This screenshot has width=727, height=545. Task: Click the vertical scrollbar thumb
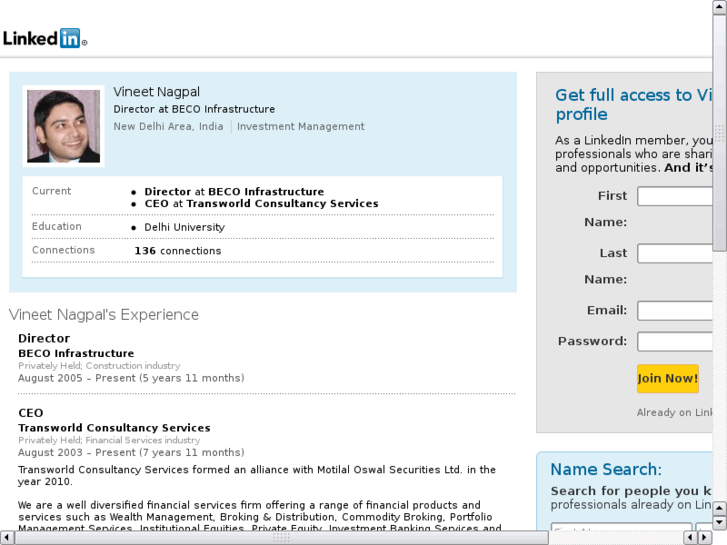(720, 133)
